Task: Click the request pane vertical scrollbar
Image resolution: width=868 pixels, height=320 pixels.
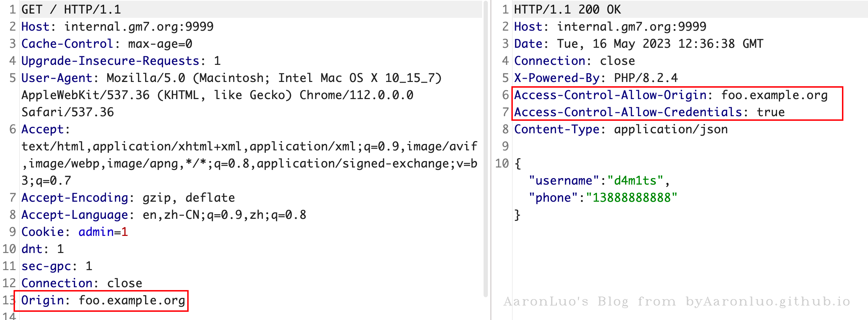Action: tap(485, 150)
